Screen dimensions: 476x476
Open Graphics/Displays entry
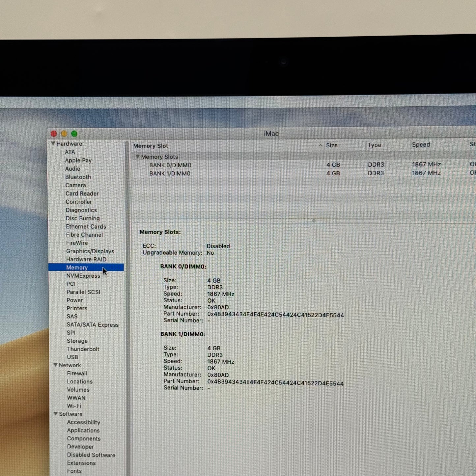tap(90, 251)
